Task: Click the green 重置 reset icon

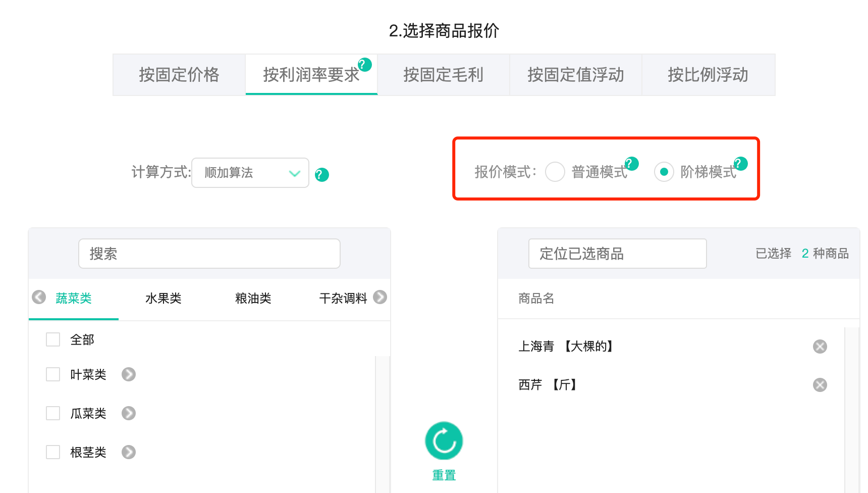Action: (444, 441)
